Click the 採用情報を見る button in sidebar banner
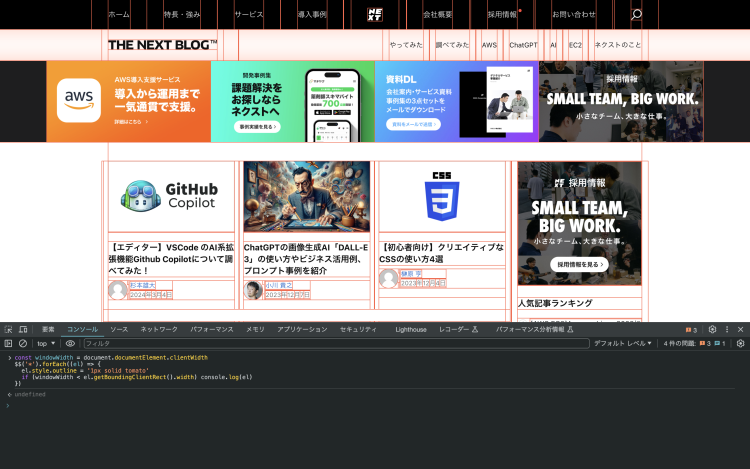Image resolution: width=750 pixels, height=469 pixels. click(x=579, y=264)
